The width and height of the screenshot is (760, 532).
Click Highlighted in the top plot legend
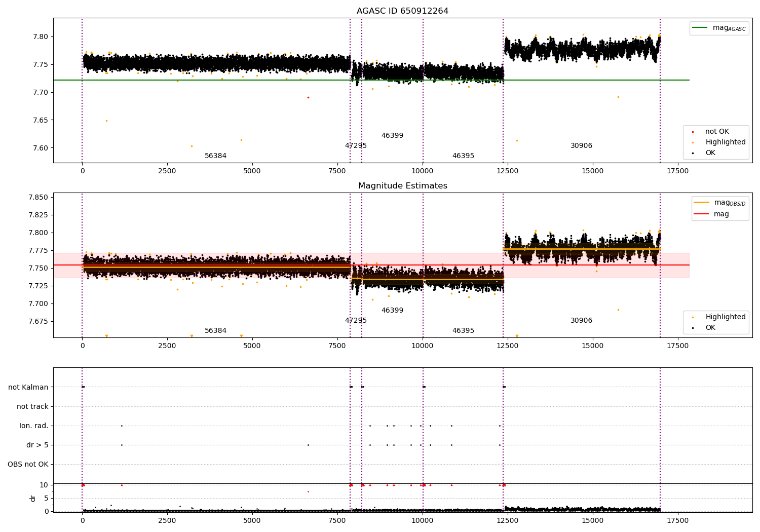click(x=726, y=142)
